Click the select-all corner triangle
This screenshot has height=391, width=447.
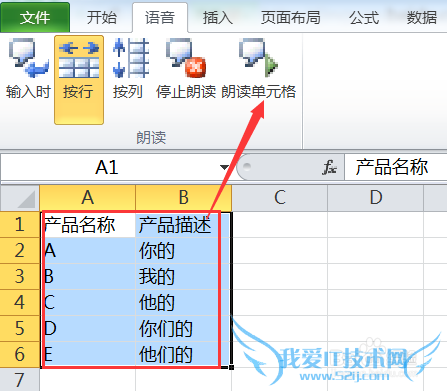click(20, 198)
